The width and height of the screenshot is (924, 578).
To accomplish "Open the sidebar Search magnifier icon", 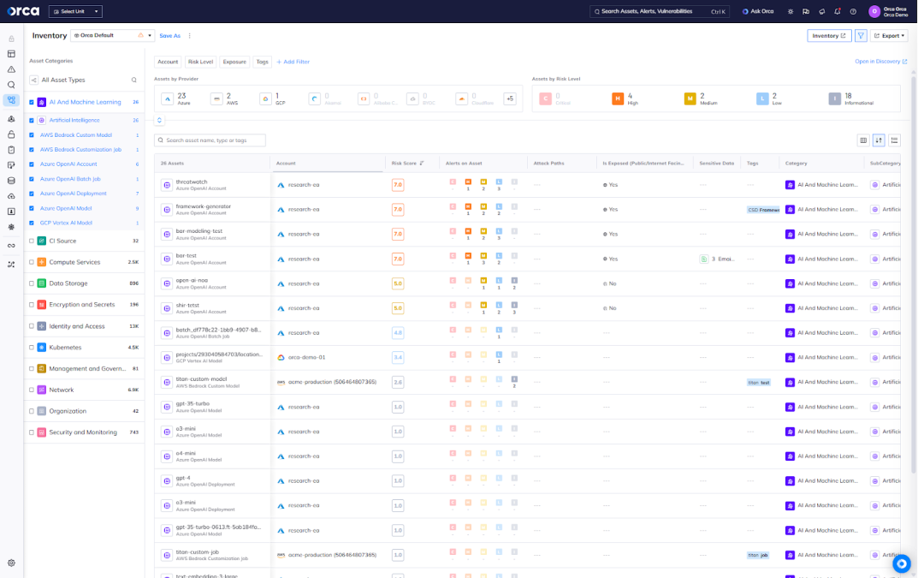I will point(10,86).
